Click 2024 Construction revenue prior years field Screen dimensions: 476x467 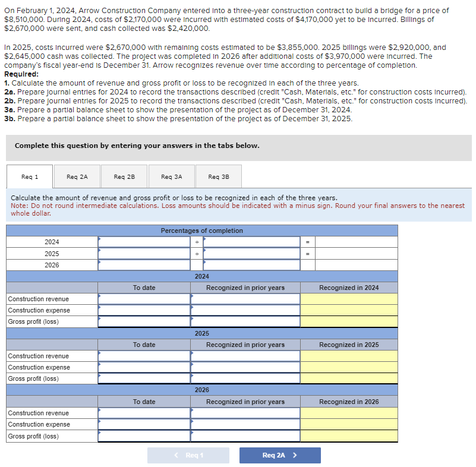[x=245, y=299]
